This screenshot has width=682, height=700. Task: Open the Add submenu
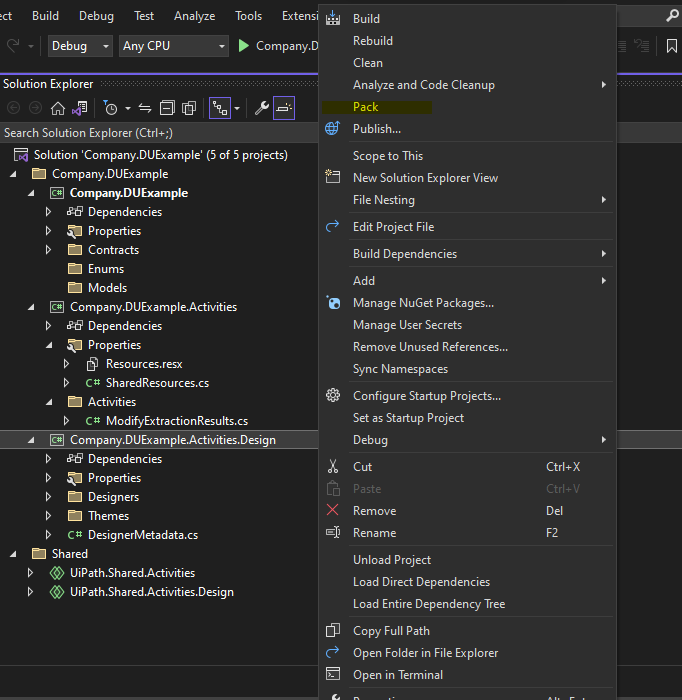[467, 280]
